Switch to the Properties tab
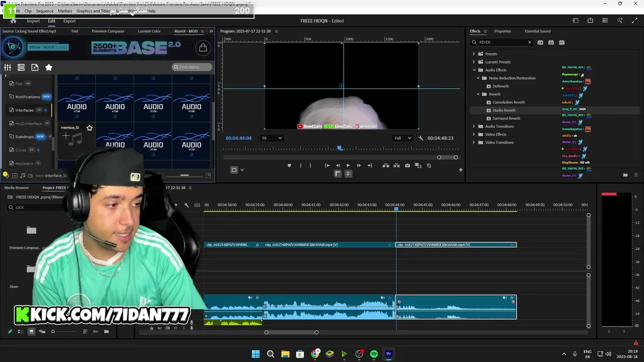The height and width of the screenshot is (362, 644). (x=503, y=31)
